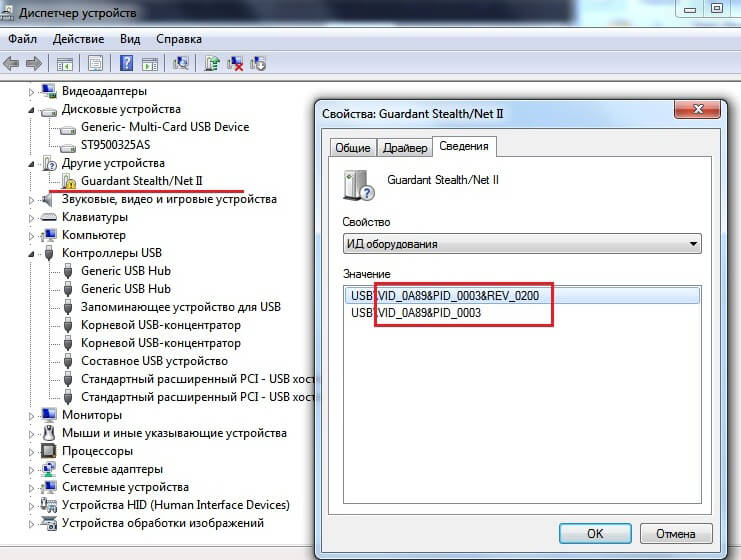
Task: Select the USB\VID_0A89&PID_0003 value row
Action: click(x=522, y=313)
